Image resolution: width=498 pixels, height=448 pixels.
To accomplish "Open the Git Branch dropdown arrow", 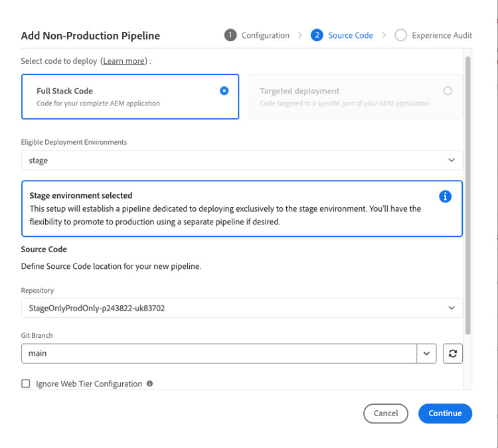I will 426,354.
